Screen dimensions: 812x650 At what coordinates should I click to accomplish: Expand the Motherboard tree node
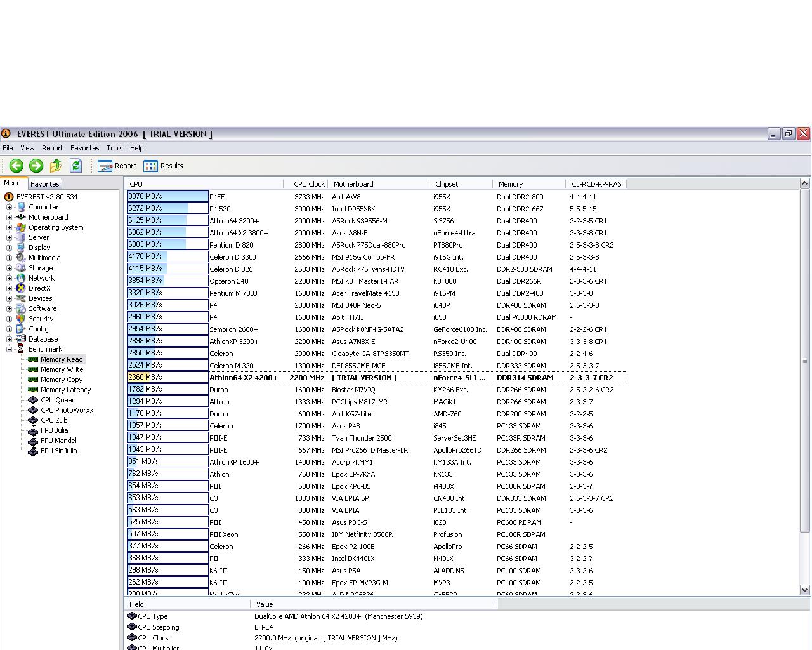click(x=9, y=217)
